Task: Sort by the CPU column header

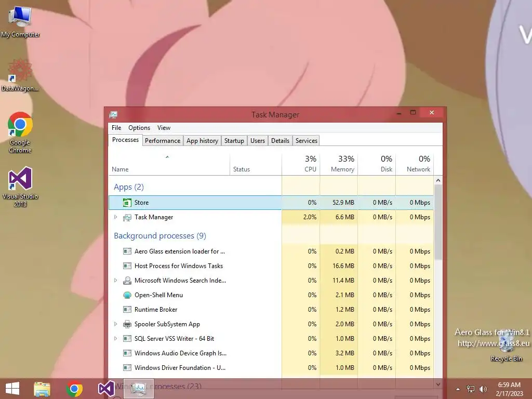Action: (x=301, y=165)
